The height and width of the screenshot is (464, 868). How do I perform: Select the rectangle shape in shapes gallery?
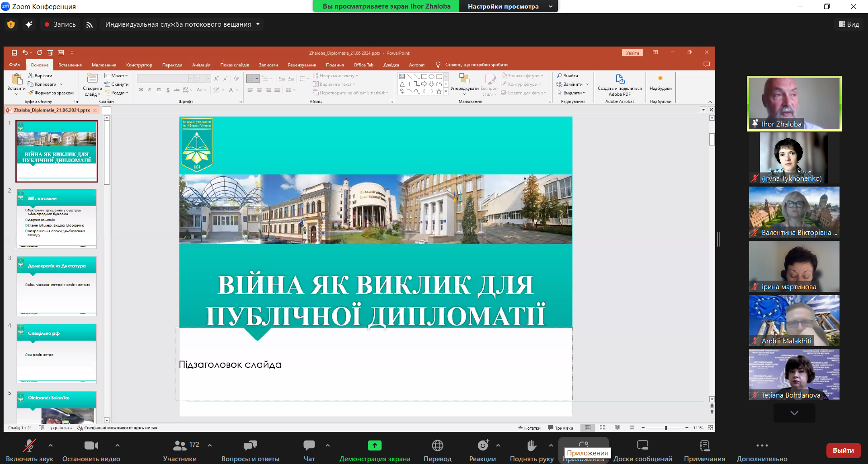click(424, 76)
